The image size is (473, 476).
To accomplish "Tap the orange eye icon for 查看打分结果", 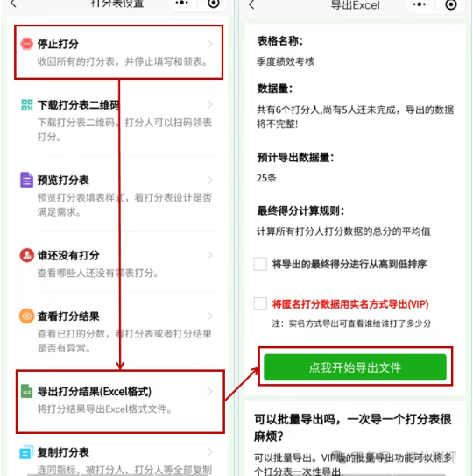I will click(26, 316).
